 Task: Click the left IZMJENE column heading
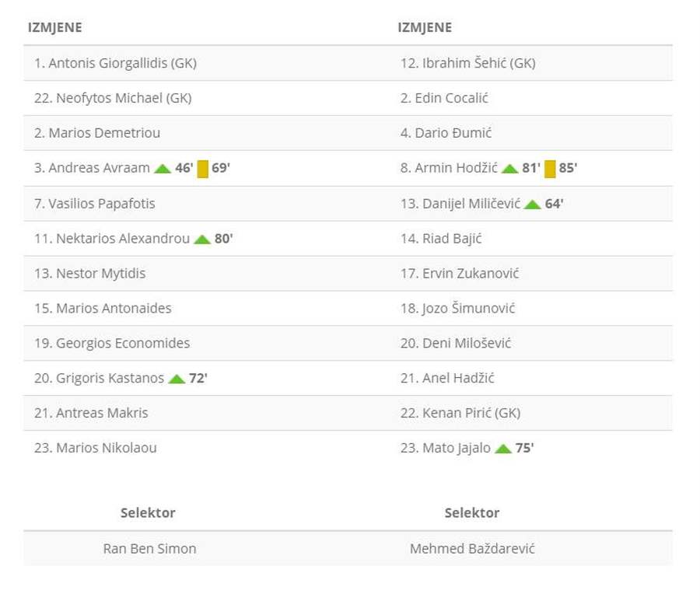point(55,28)
